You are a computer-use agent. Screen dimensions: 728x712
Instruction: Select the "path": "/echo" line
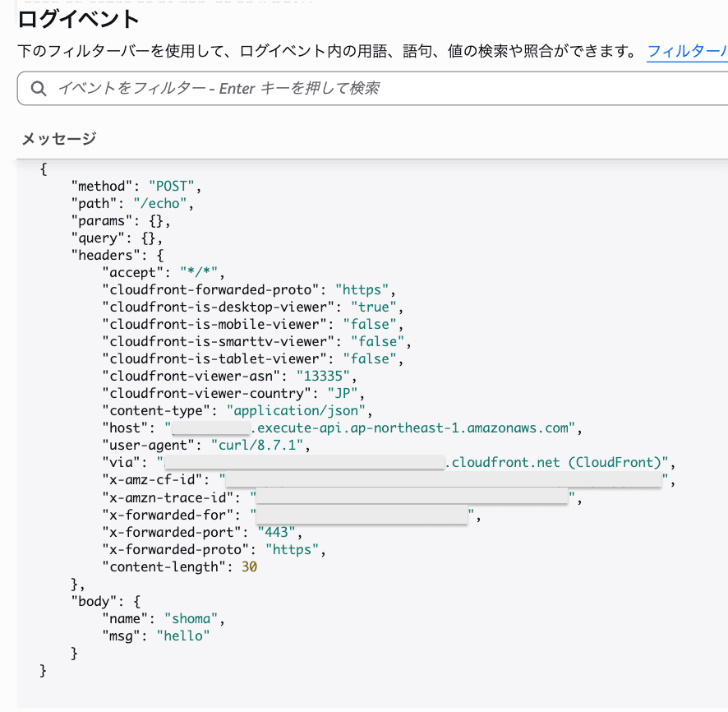coord(132,203)
